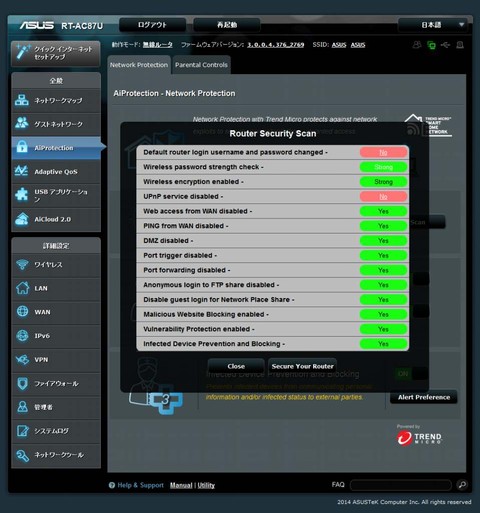This screenshot has height=513, width=480.
Task: Switch to the Parental Controls tab
Action: 201,65
